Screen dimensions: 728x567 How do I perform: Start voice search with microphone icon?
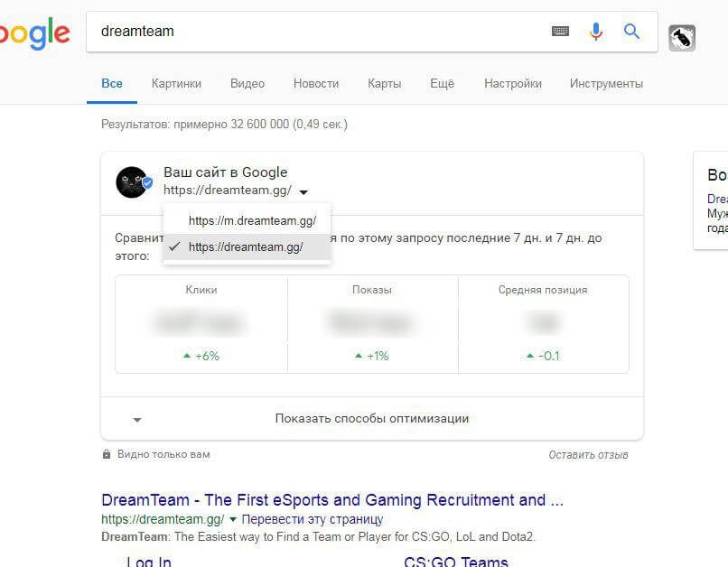click(x=596, y=32)
